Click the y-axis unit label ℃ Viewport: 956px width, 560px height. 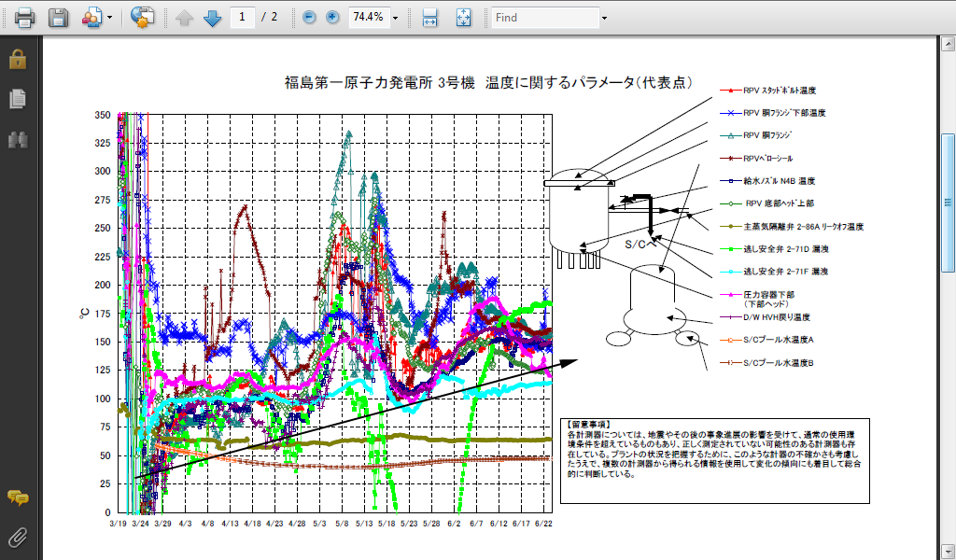click(x=85, y=314)
